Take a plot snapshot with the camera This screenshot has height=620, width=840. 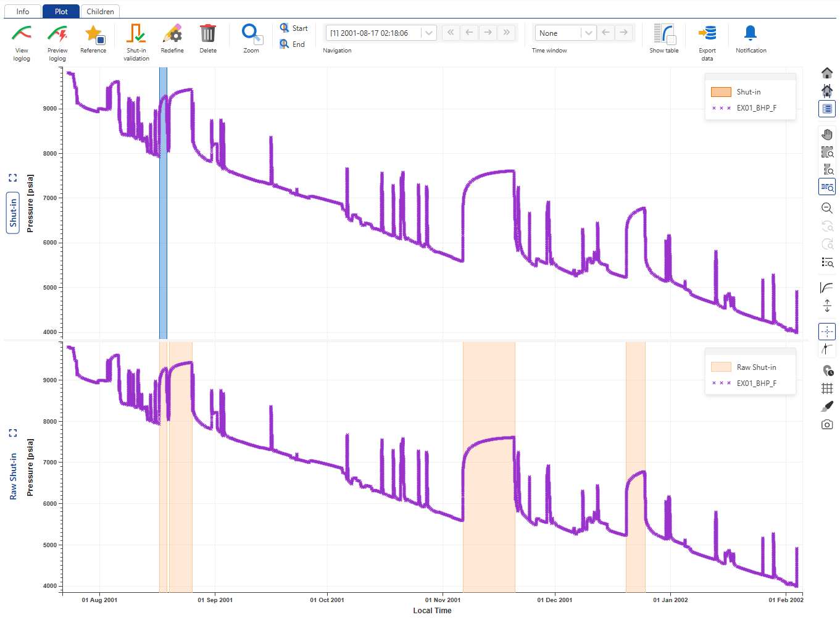tap(827, 425)
